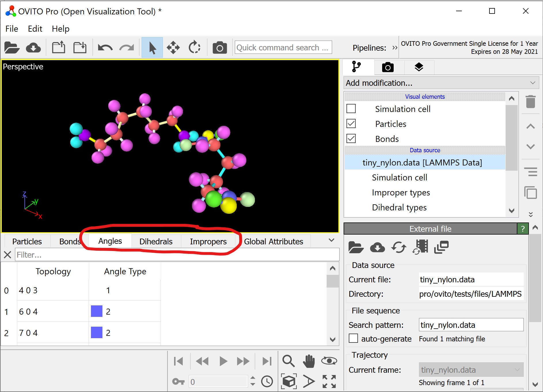Delete modifier with trash can icon
Viewport: 543px width, 392px height.
(x=530, y=102)
